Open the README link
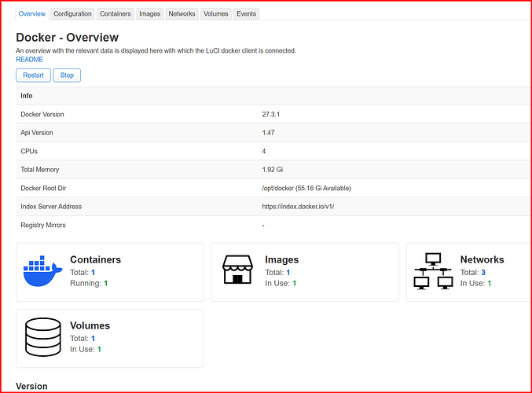532x393 pixels. pyautogui.click(x=30, y=60)
